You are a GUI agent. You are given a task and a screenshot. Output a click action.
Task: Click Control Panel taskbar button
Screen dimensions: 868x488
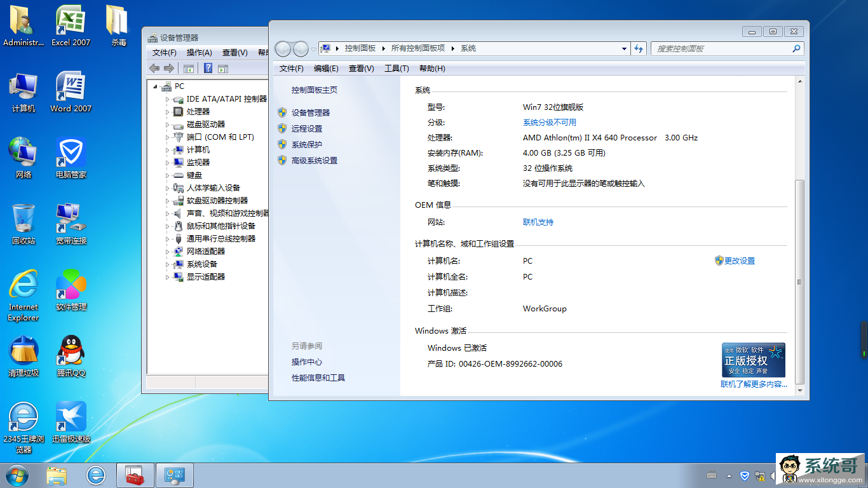pos(174,475)
